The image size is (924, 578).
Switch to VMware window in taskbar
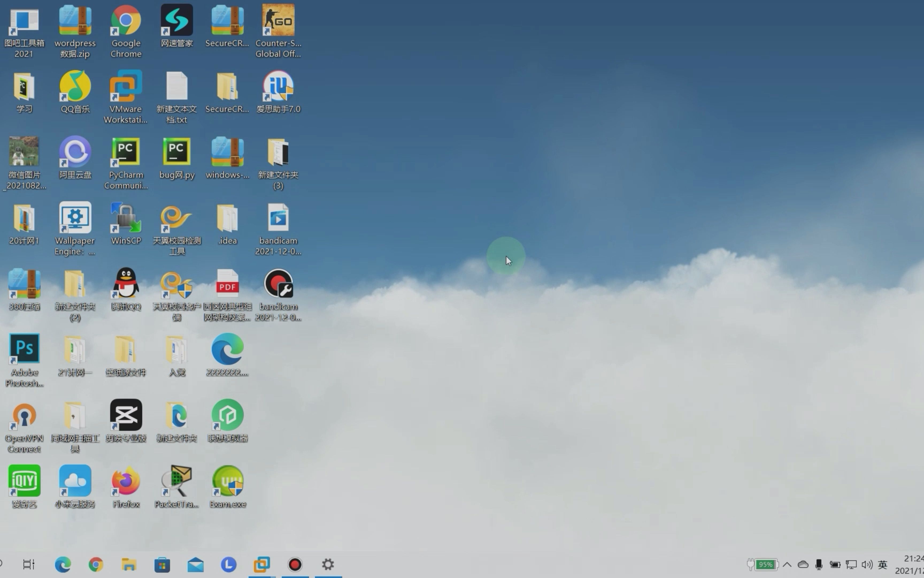(x=261, y=564)
